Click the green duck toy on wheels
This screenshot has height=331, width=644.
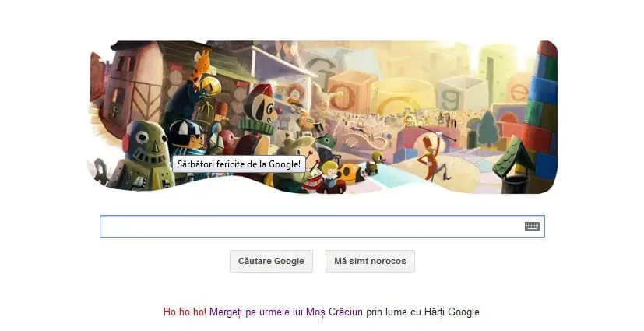click(375, 163)
